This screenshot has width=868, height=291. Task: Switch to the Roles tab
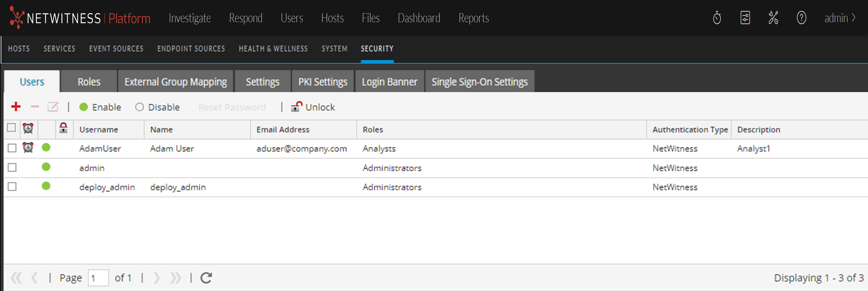point(89,82)
